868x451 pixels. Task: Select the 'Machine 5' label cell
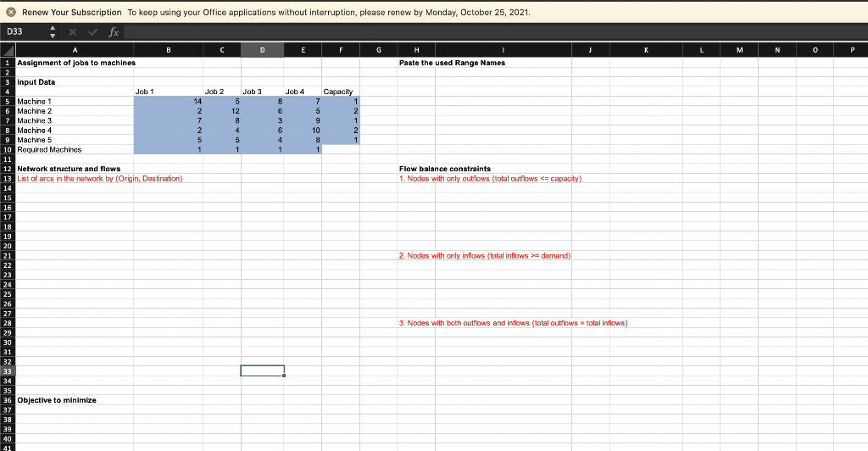75,140
